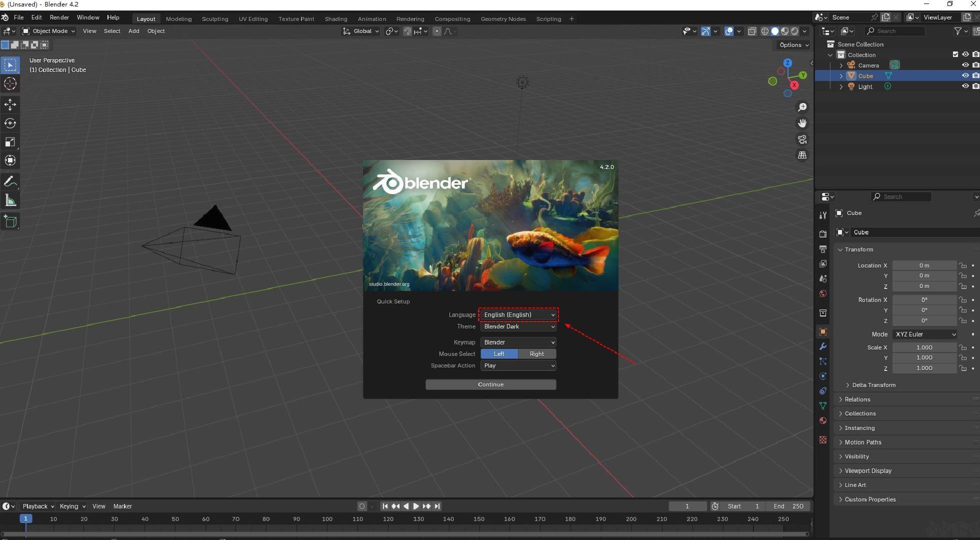Image resolution: width=980 pixels, height=540 pixels.
Task: Click the pan view hand icon
Action: 802,123
